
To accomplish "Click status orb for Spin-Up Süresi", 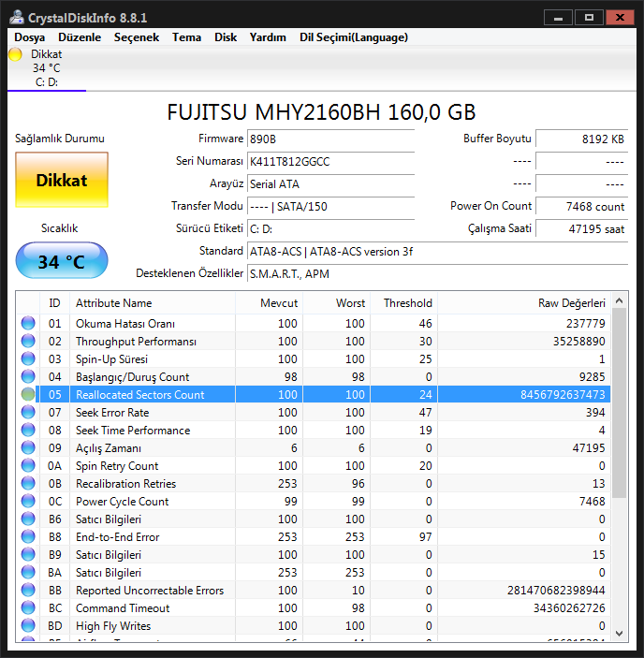I will point(28,358).
